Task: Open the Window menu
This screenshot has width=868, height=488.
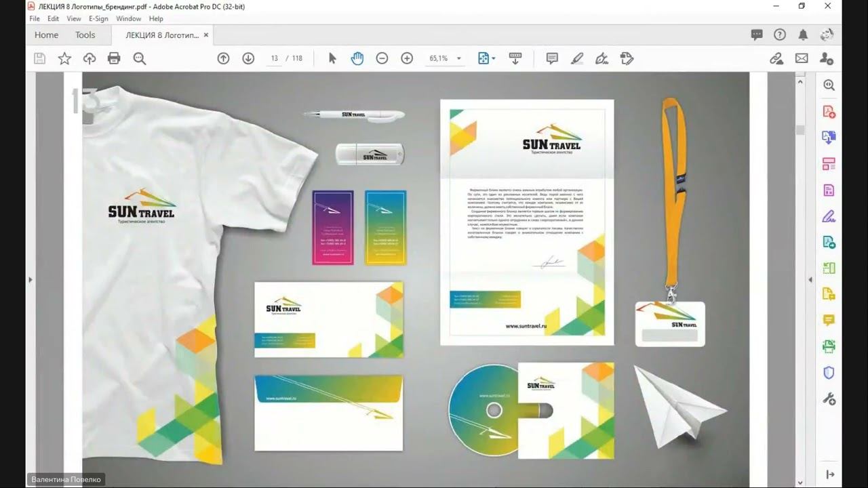Action: pos(129,18)
